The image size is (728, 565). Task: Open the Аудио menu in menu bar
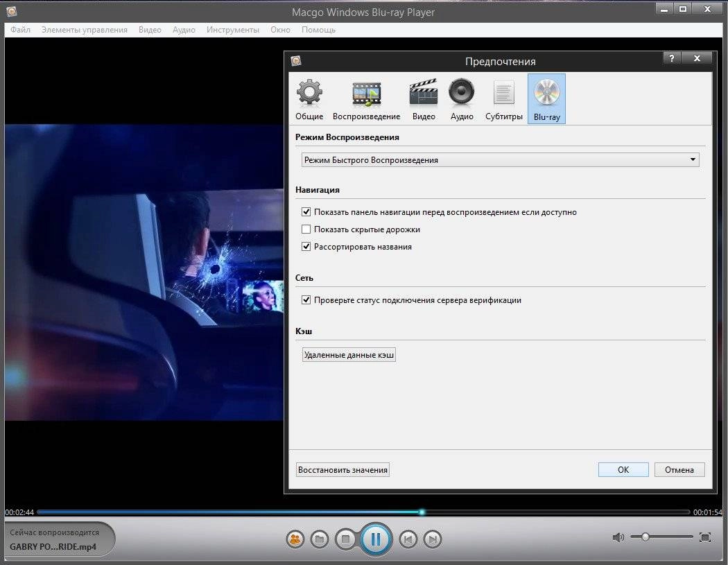tap(184, 30)
